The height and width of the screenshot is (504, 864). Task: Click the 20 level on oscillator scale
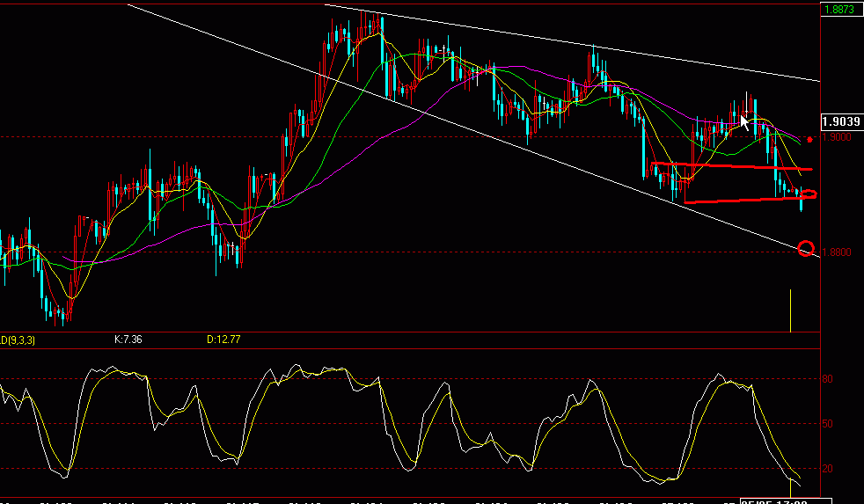[x=827, y=469]
